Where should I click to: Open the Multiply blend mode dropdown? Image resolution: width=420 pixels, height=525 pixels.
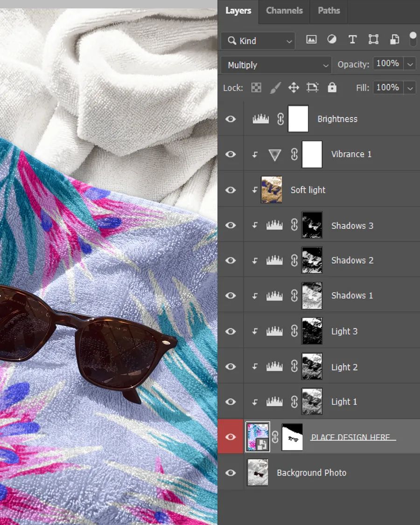tap(276, 65)
